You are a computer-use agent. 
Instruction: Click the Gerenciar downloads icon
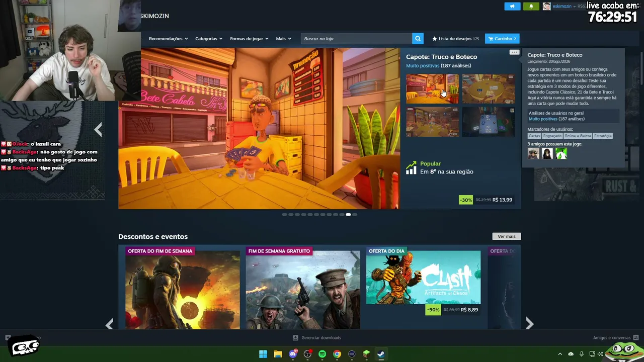[x=295, y=338]
